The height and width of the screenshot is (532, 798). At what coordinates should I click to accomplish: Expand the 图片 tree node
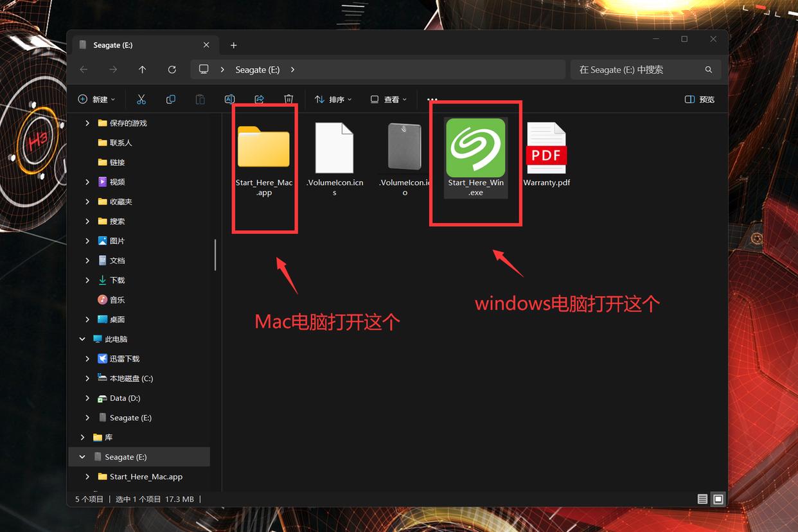point(87,240)
